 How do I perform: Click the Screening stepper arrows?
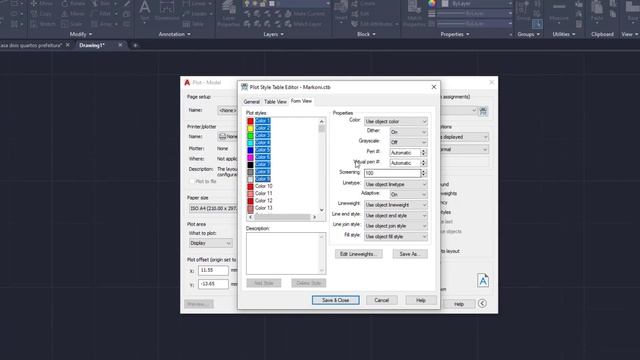tap(423, 173)
